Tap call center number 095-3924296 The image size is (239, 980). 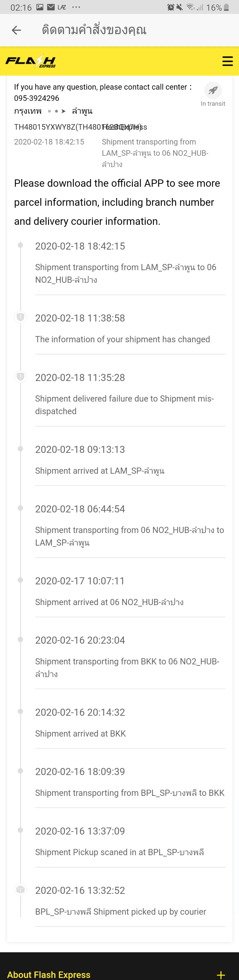37,98
